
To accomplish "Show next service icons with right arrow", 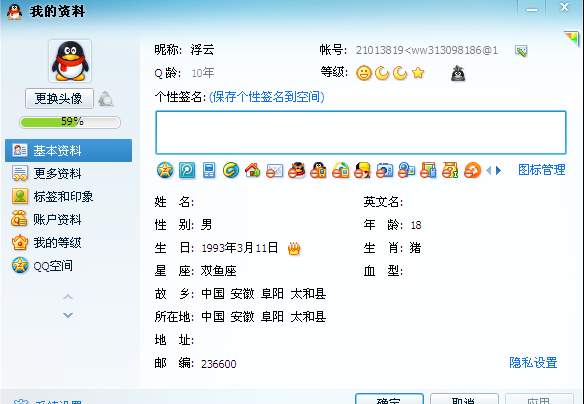I will 498,171.
